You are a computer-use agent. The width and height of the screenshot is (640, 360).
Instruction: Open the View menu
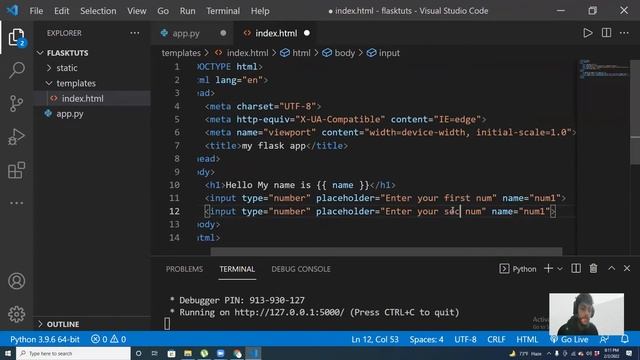pos(137,11)
